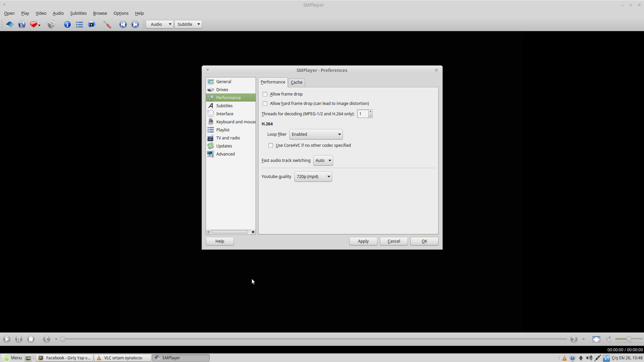Open the update manager shield tray icon
This screenshot has width=644, height=362.
tap(573, 358)
